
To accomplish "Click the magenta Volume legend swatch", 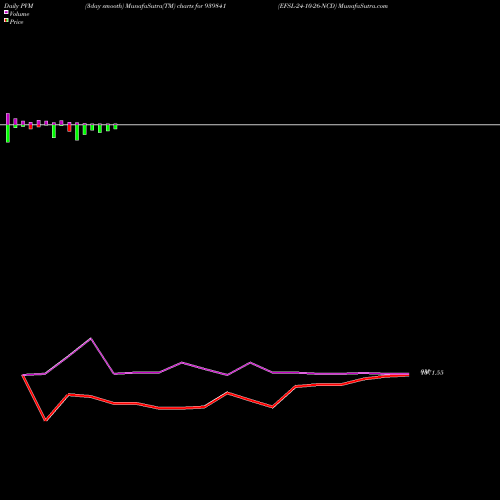I will pyautogui.click(x=6, y=13).
